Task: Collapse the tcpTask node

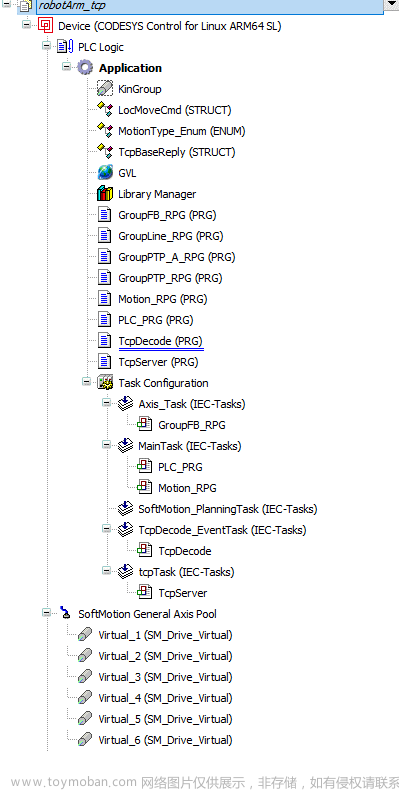Action: pos(106,571)
